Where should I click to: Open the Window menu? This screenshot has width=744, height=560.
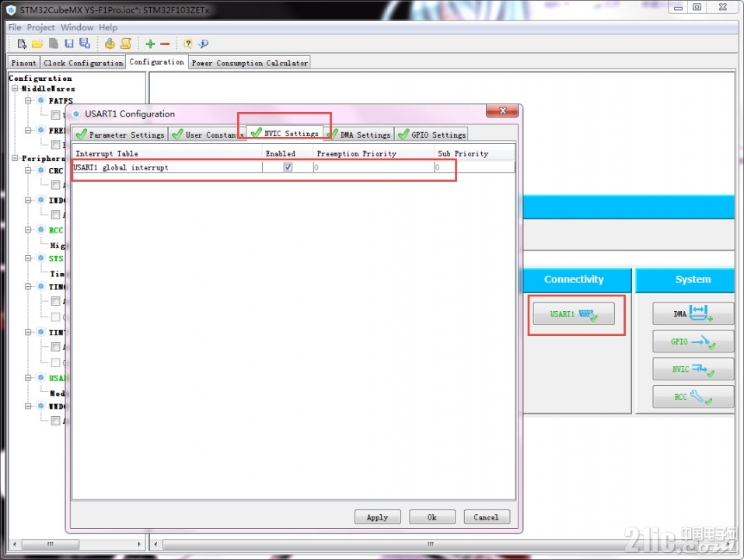(77, 27)
